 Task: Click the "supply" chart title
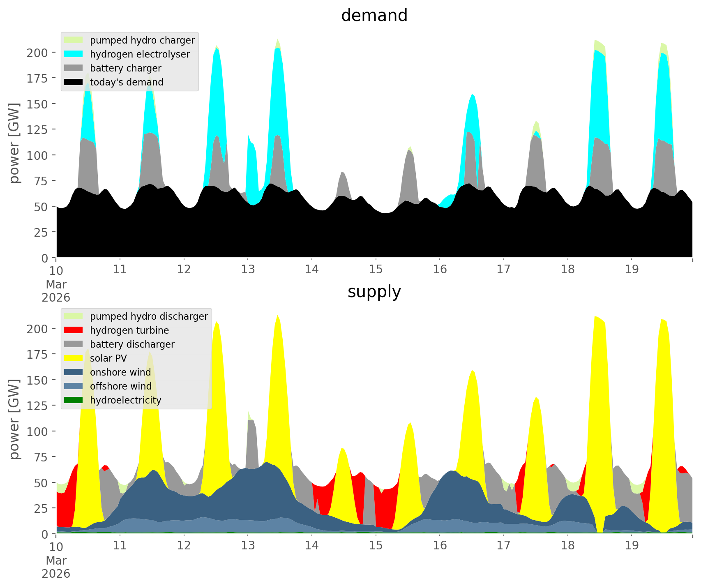coord(374,292)
